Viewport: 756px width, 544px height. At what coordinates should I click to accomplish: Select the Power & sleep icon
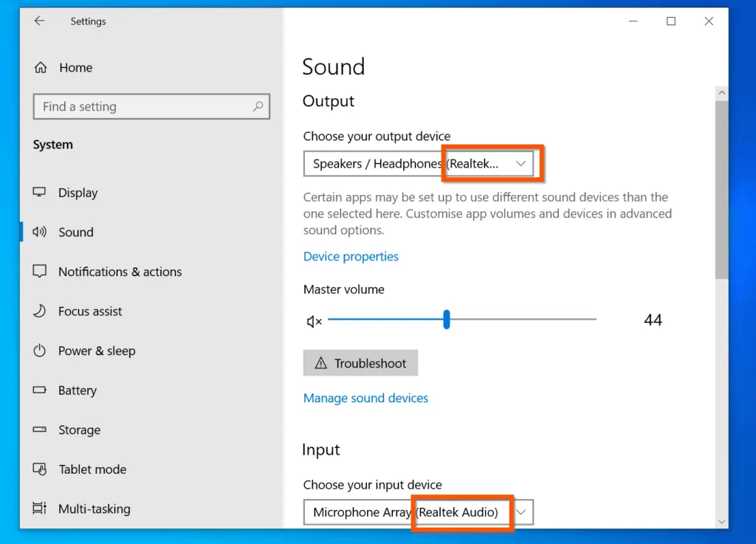click(38, 351)
